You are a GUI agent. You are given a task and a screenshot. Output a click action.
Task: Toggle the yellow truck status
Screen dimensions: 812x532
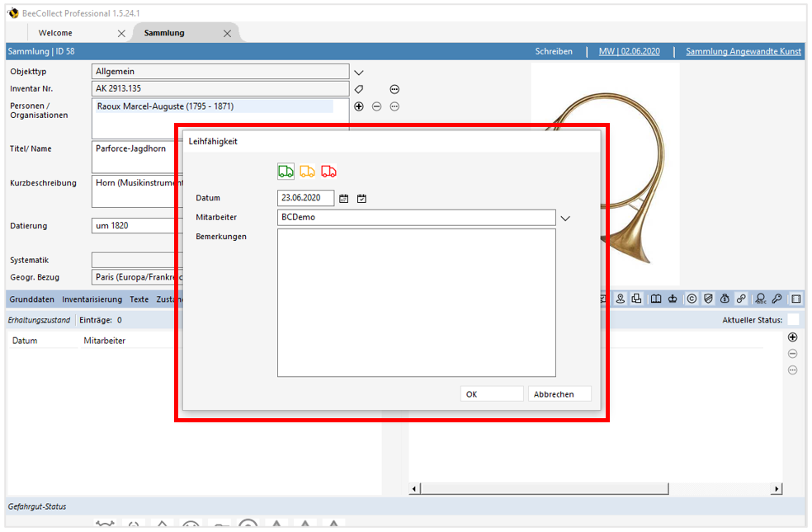[307, 171]
